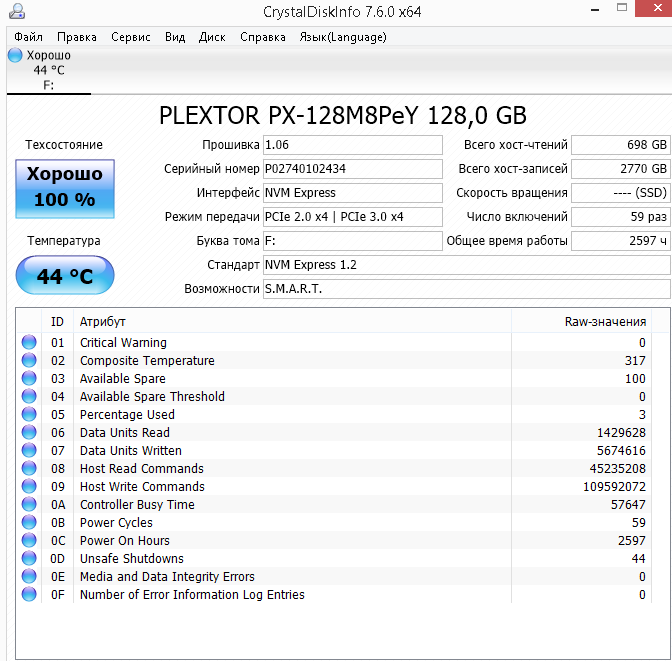Select the Critical Warning attribute text
Image resolution: width=672 pixels, height=661 pixels.
tap(123, 343)
